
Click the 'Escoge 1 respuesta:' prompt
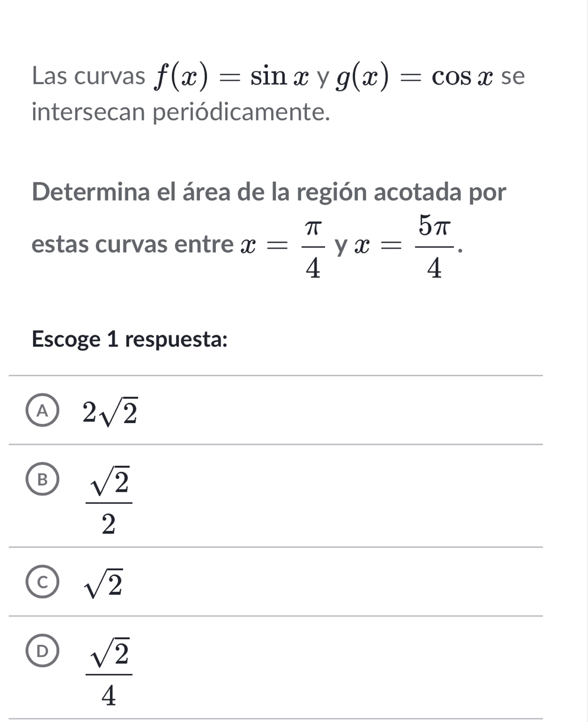click(x=130, y=339)
